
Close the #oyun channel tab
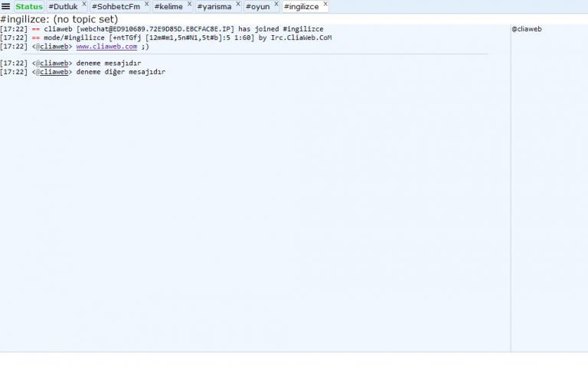276,4
